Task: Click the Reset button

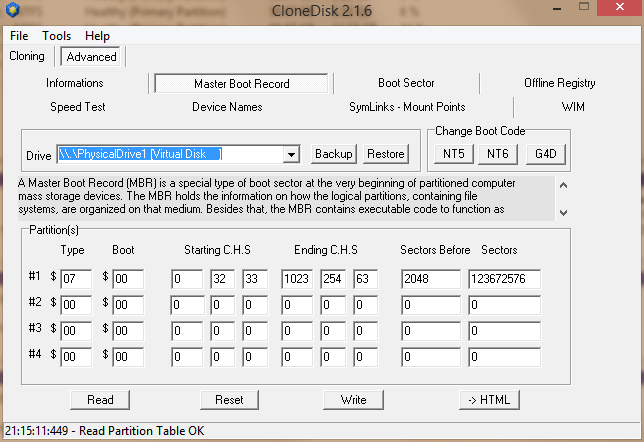Action: tap(229, 400)
